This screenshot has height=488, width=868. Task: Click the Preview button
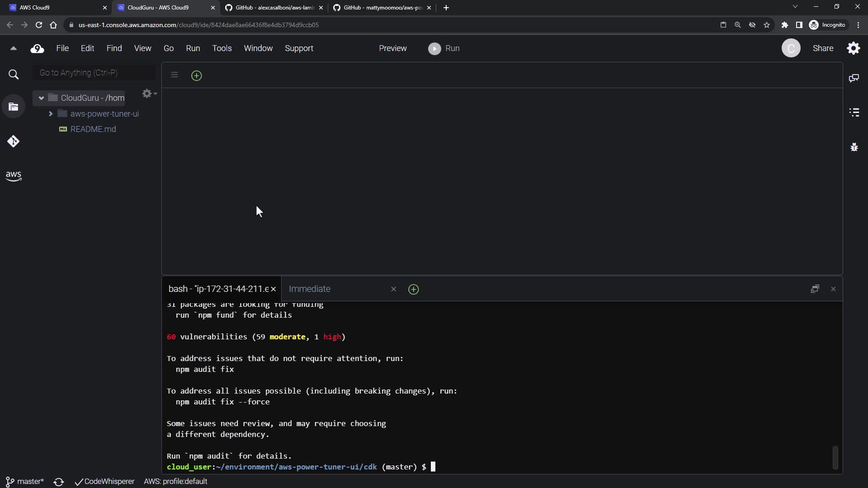[392, 48]
